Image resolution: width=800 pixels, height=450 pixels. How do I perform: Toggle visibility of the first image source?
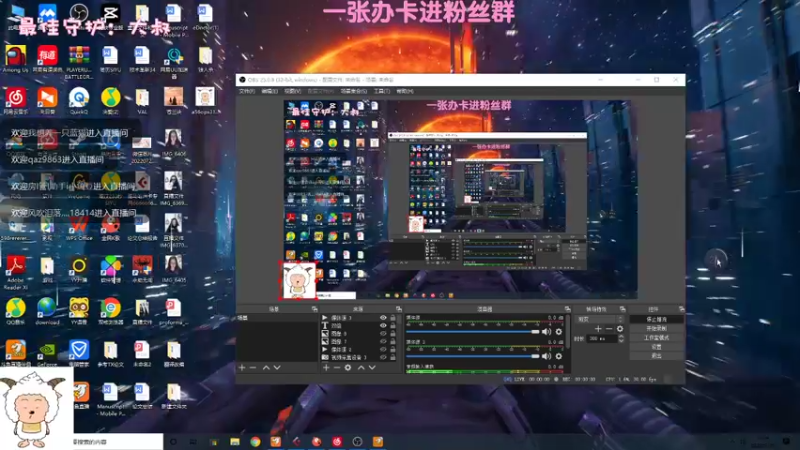[x=383, y=334]
